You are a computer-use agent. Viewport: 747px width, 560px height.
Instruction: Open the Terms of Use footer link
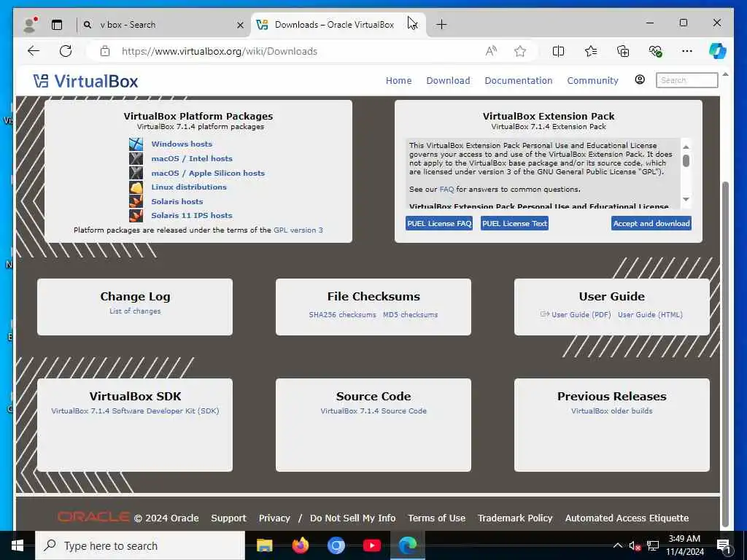click(x=436, y=518)
